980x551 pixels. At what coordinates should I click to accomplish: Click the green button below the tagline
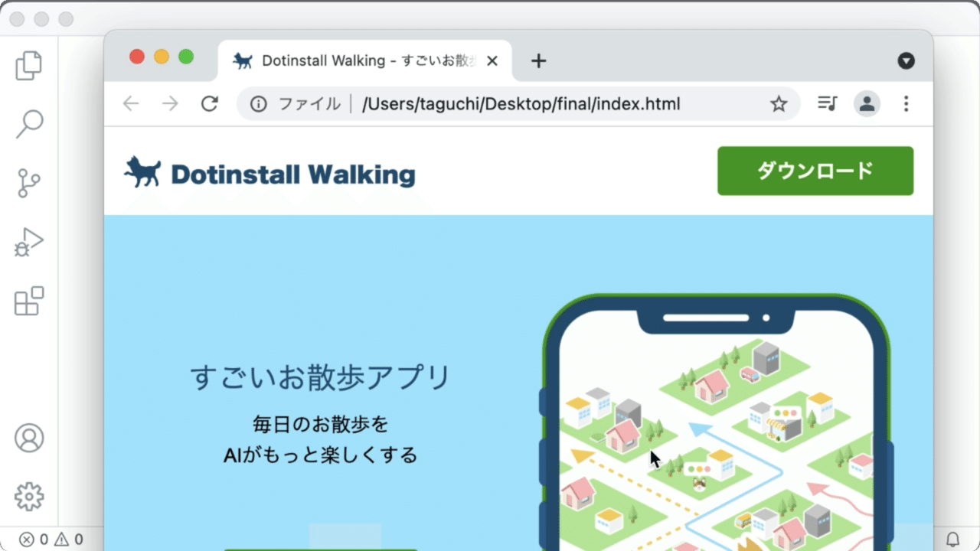coord(321,549)
